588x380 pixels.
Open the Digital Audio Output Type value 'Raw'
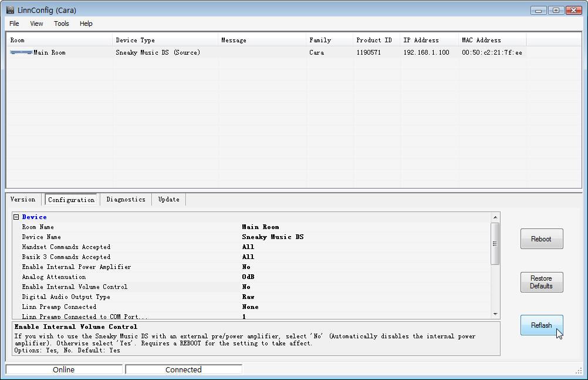pos(248,297)
